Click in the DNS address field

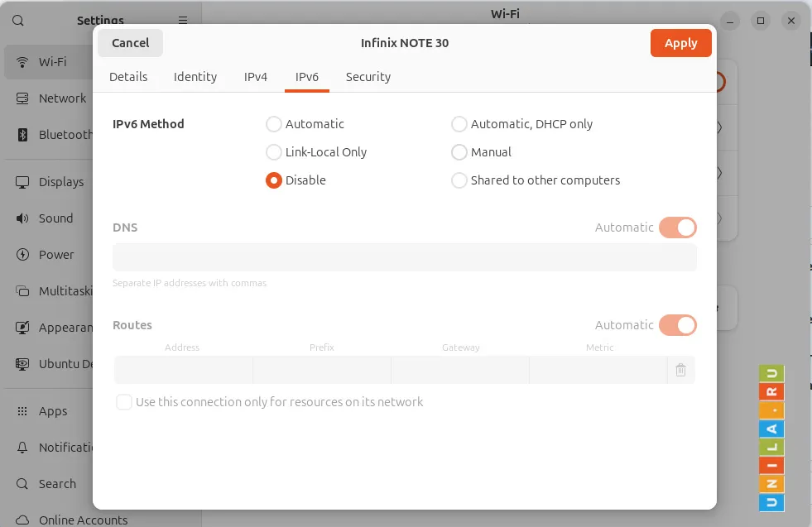tap(404, 257)
